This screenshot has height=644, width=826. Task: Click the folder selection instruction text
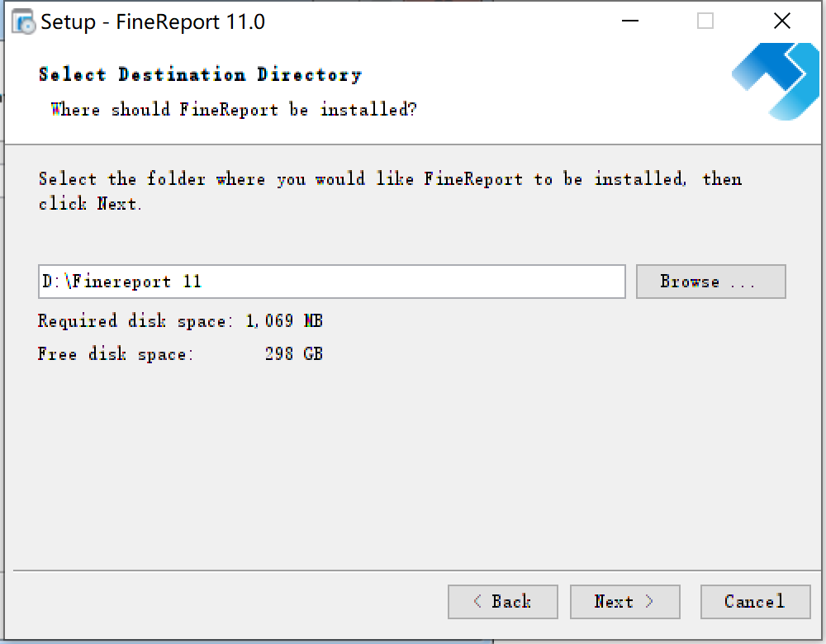point(363,180)
